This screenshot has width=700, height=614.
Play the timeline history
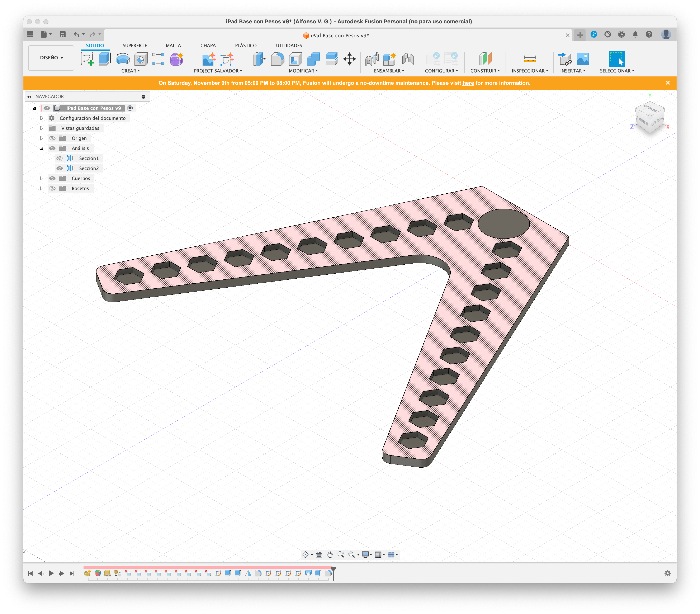tap(51, 573)
